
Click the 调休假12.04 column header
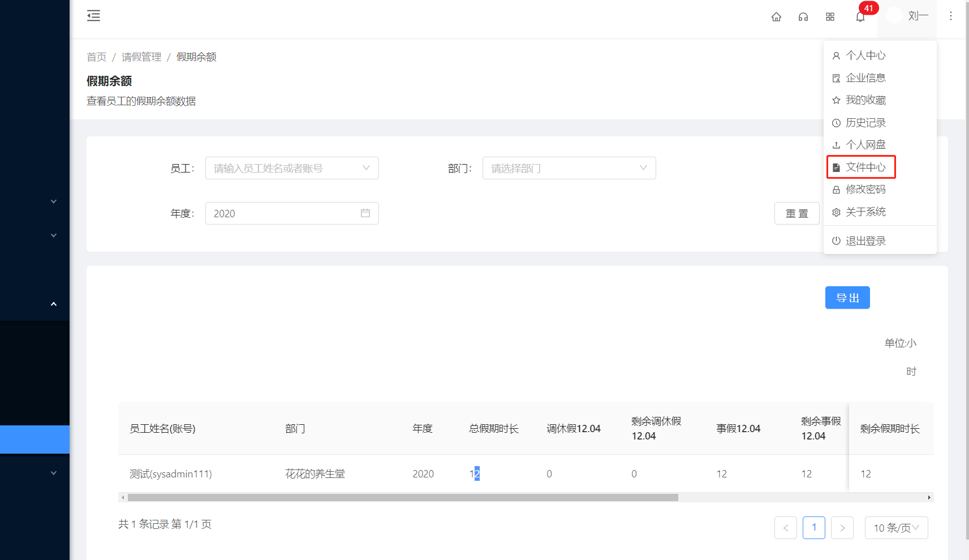click(x=574, y=429)
